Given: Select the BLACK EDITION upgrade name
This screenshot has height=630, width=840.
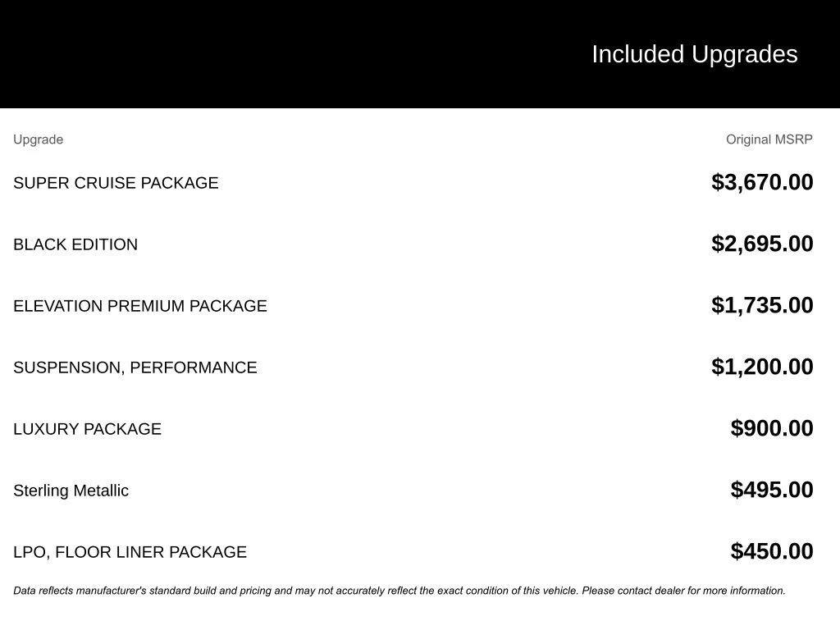Looking at the screenshot, I should click(x=75, y=244).
